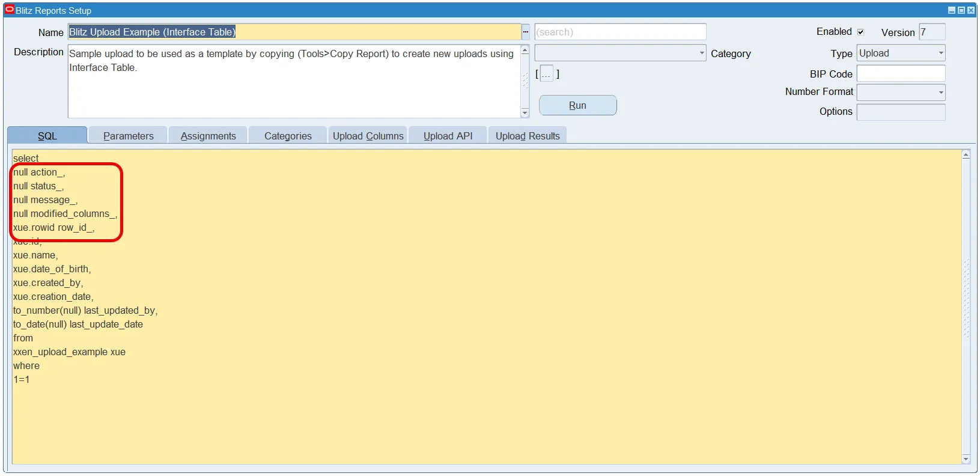Click the 'xue.creation_date,' SQL line
980x476 pixels.
pos(53,296)
